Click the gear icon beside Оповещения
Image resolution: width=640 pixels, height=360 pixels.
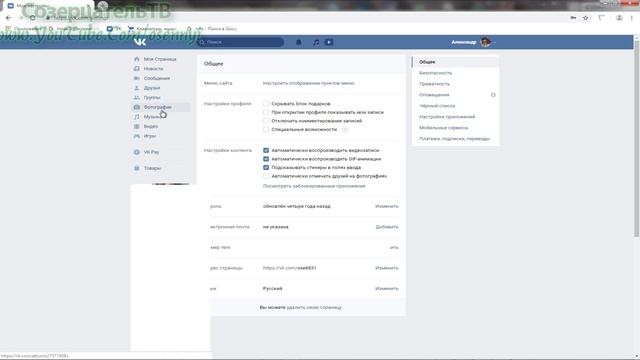(493, 95)
